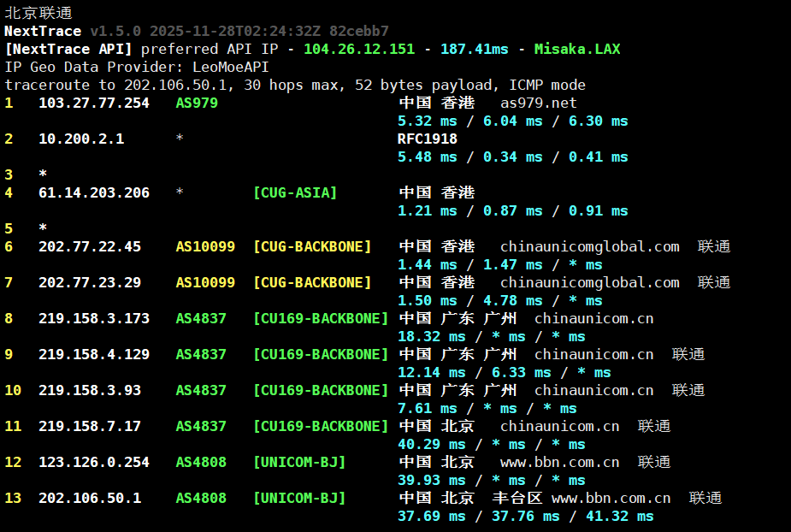The image size is (791, 532).
Task: Select [CU169-BACKBONE] tag on hop 10
Action: coord(321,390)
